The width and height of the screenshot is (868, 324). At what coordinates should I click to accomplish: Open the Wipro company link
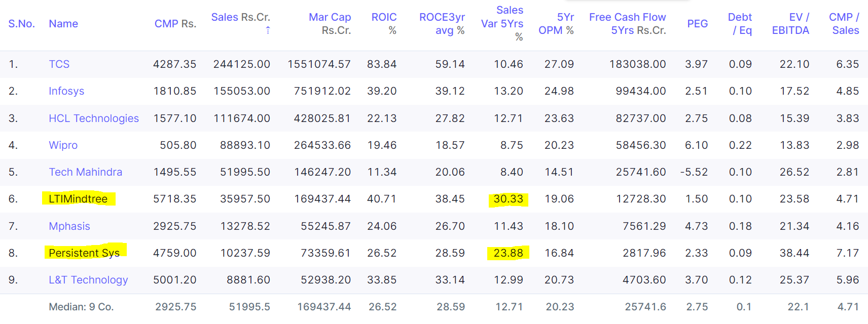point(63,145)
